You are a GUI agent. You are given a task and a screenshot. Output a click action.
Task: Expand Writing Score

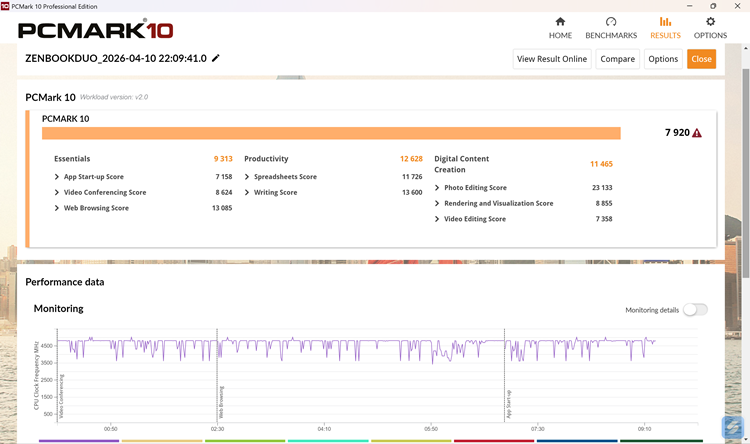tap(247, 192)
